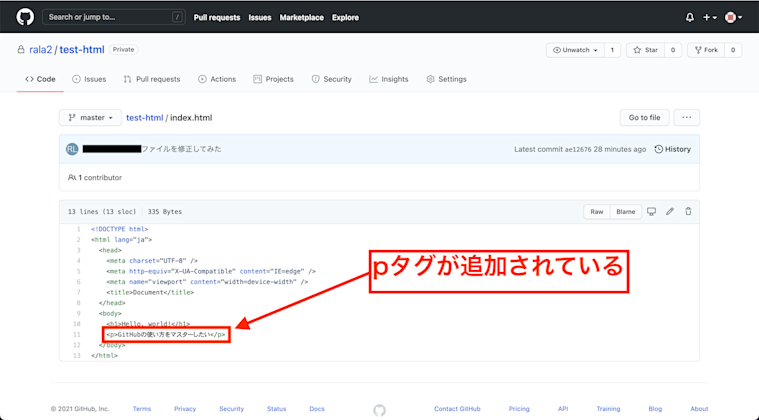Expand the master branch selector

(91, 118)
